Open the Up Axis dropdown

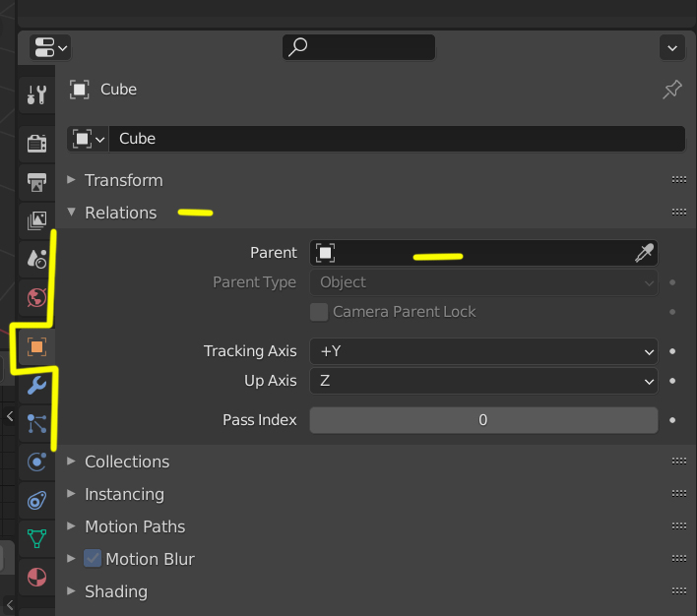point(483,381)
